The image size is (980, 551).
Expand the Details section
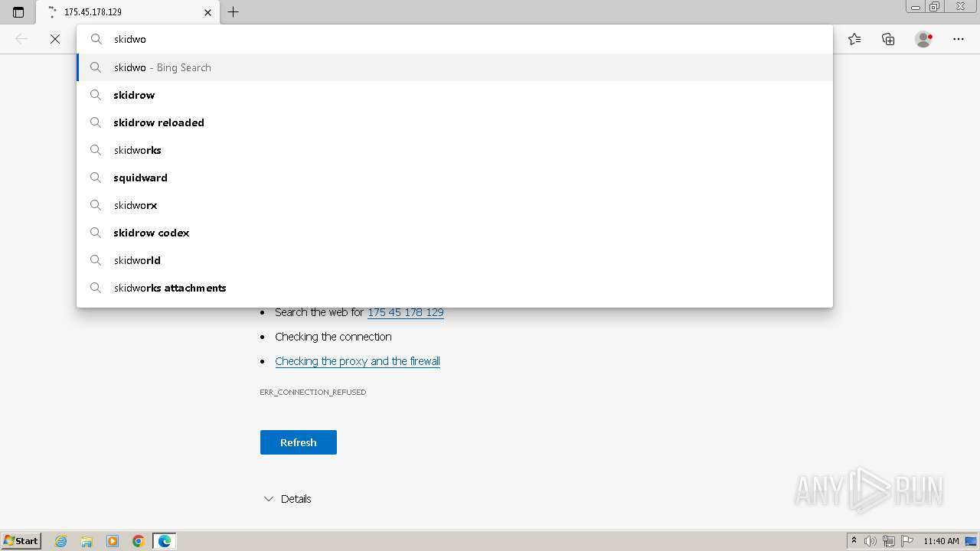(x=287, y=499)
